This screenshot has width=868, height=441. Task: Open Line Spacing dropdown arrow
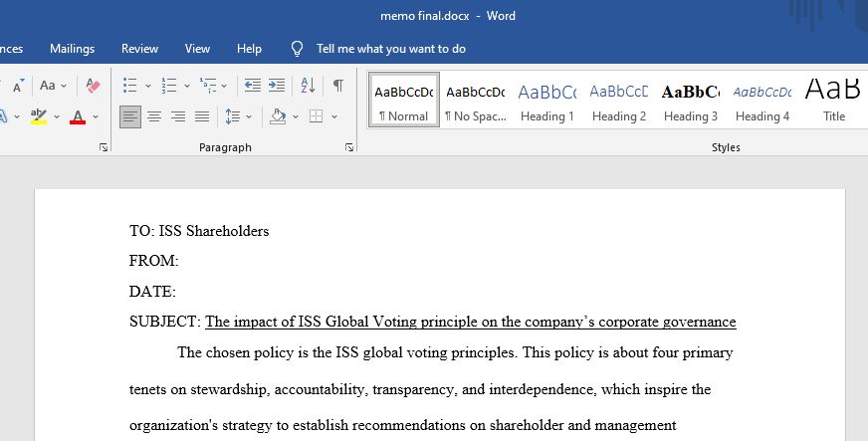tap(249, 116)
